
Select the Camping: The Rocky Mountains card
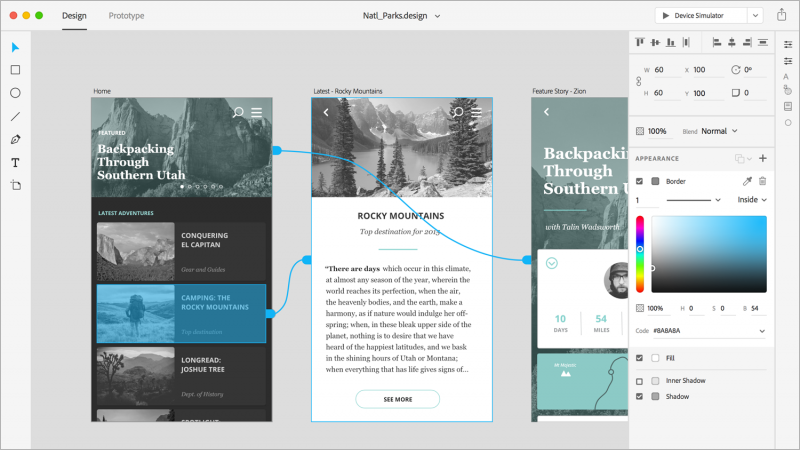click(x=181, y=313)
